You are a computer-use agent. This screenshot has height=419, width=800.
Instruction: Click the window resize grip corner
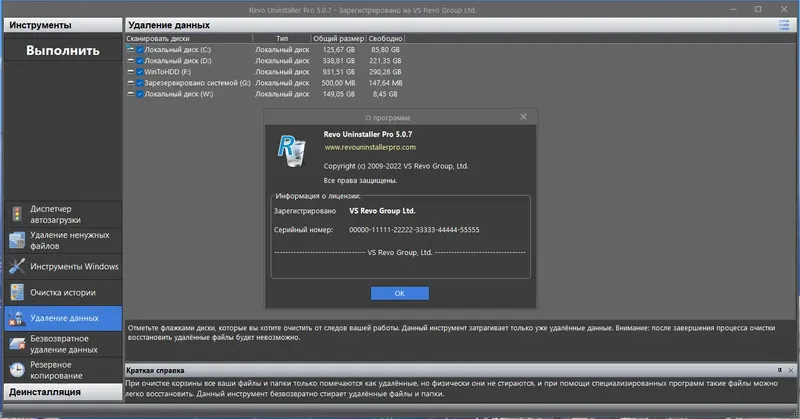point(793,412)
